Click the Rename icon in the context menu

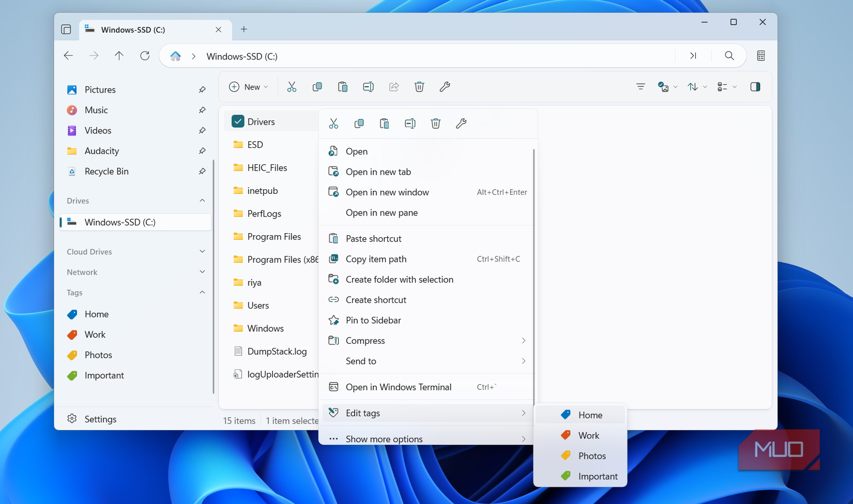[x=410, y=124]
